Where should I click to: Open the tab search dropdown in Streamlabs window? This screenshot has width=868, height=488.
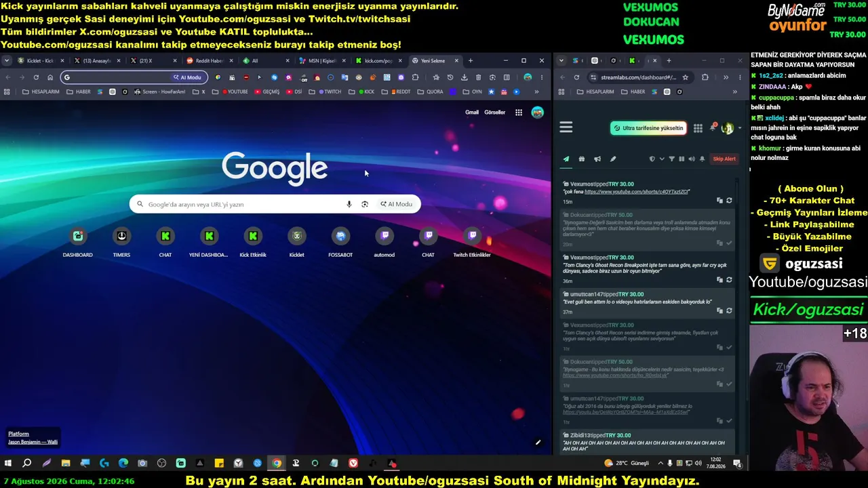[561, 61]
